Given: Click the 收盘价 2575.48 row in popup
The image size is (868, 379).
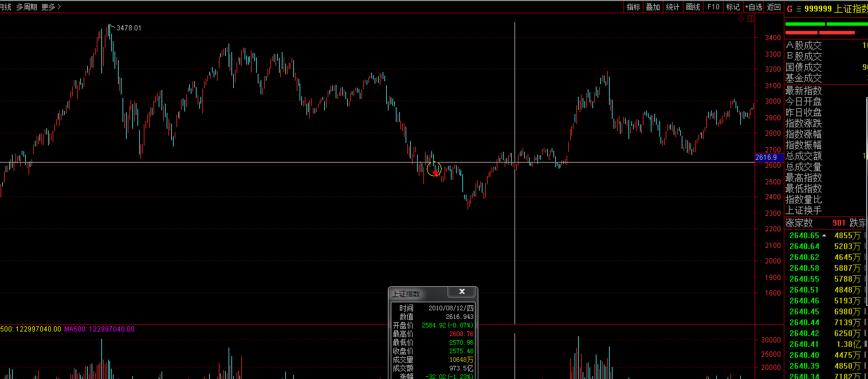Looking at the screenshot, I should coord(433,351).
